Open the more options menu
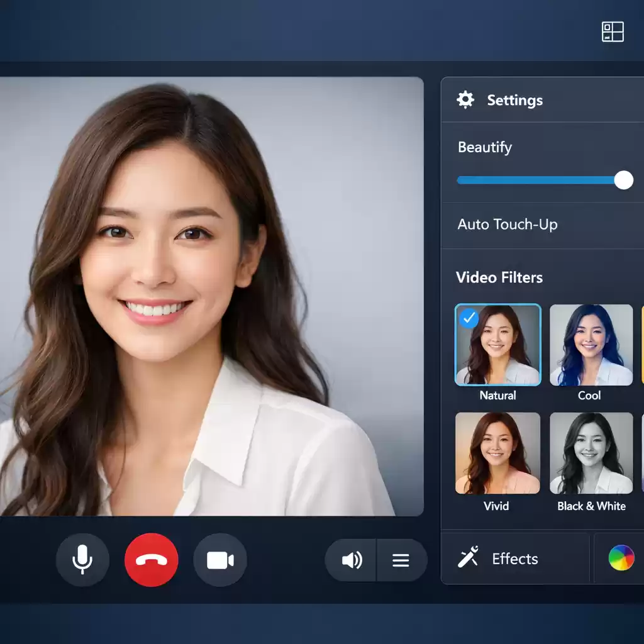 coord(401,560)
